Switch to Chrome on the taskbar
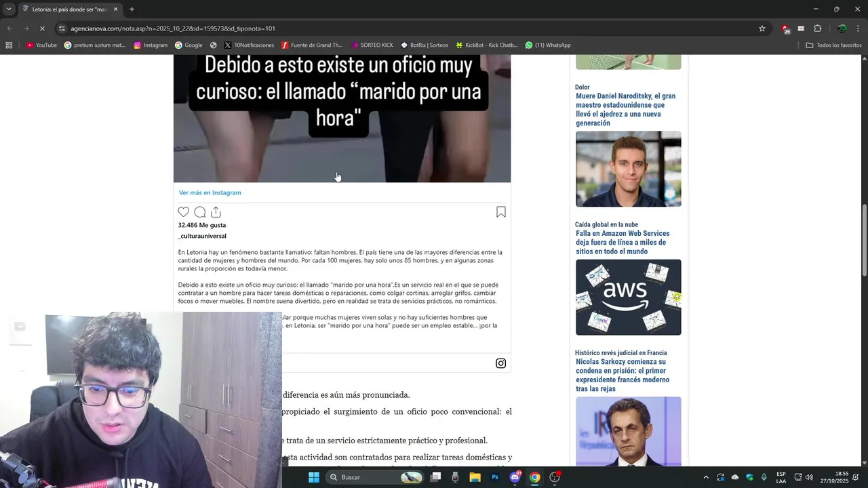This screenshot has width=868, height=488. (535, 477)
